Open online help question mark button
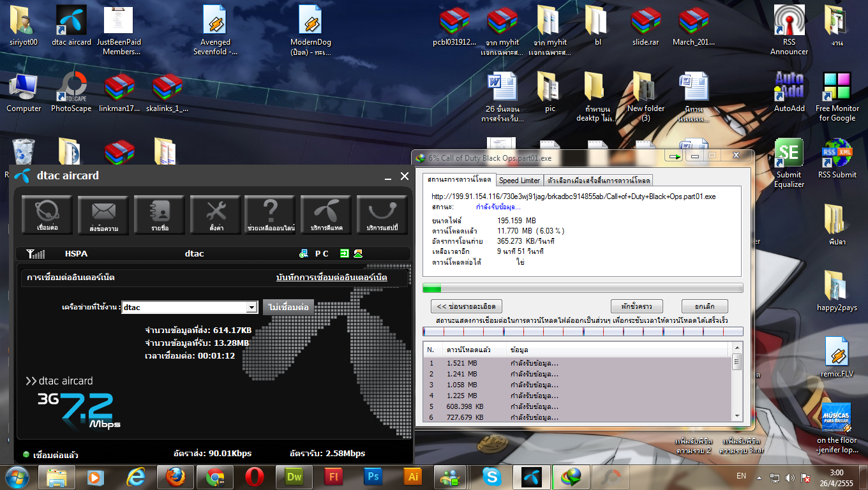 [271, 215]
